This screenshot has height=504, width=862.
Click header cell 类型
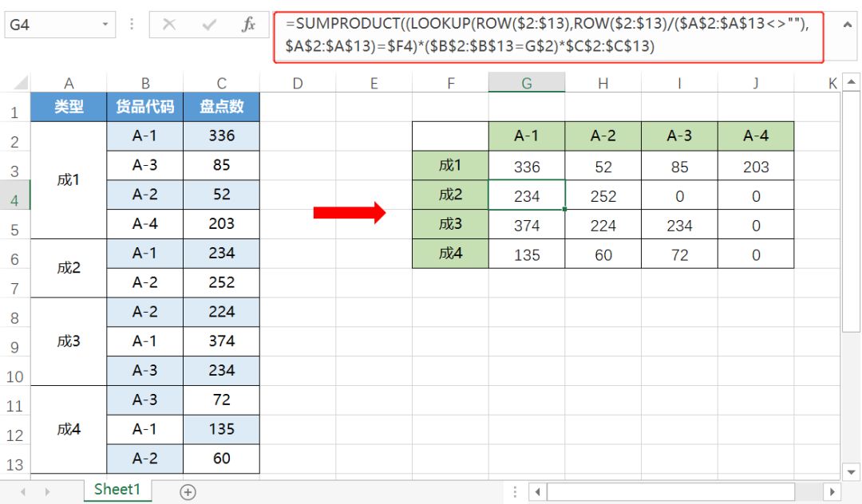[69, 107]
